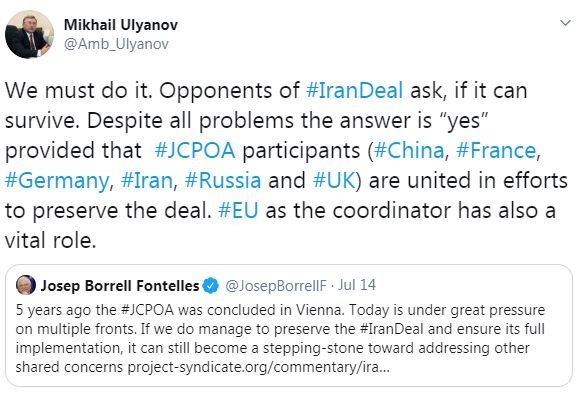Click the blue verified badge
Screen dimensions: 585x394
[211, 286]
